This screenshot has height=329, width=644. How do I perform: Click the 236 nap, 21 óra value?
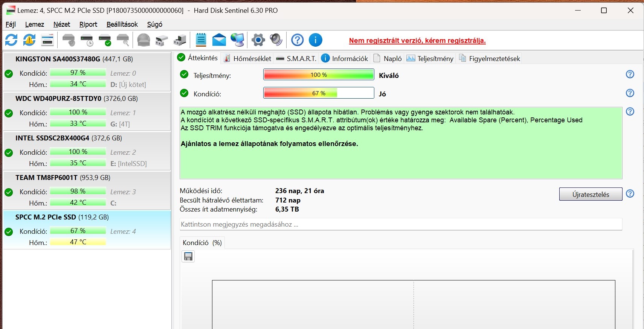(x=299, y=191)
